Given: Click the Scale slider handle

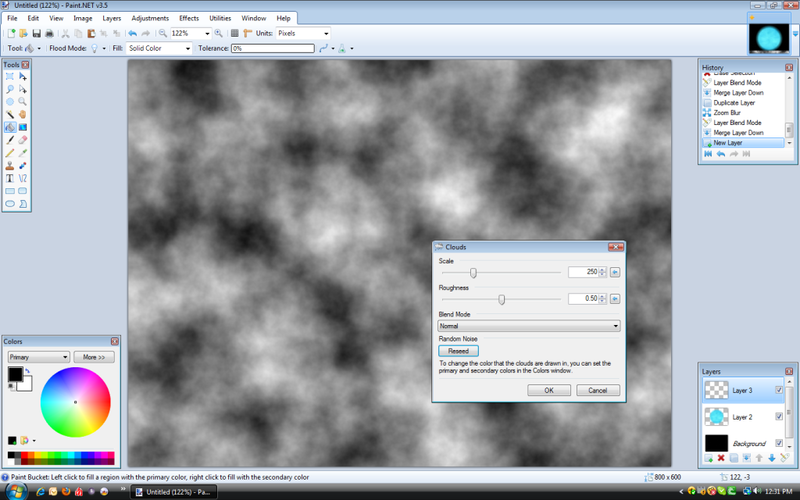Looking at the screenshot, I should click(473, 273).
